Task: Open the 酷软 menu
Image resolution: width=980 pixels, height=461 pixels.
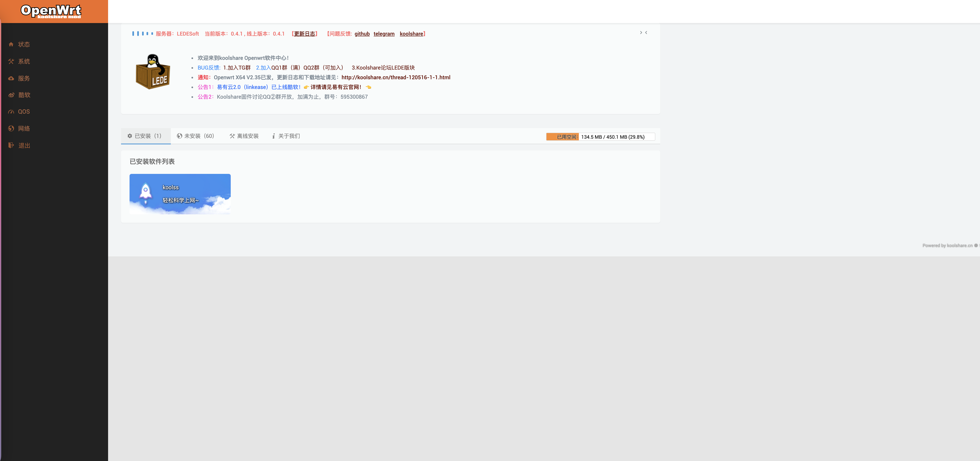Action: pyautogui.click(x=24, y=95)
